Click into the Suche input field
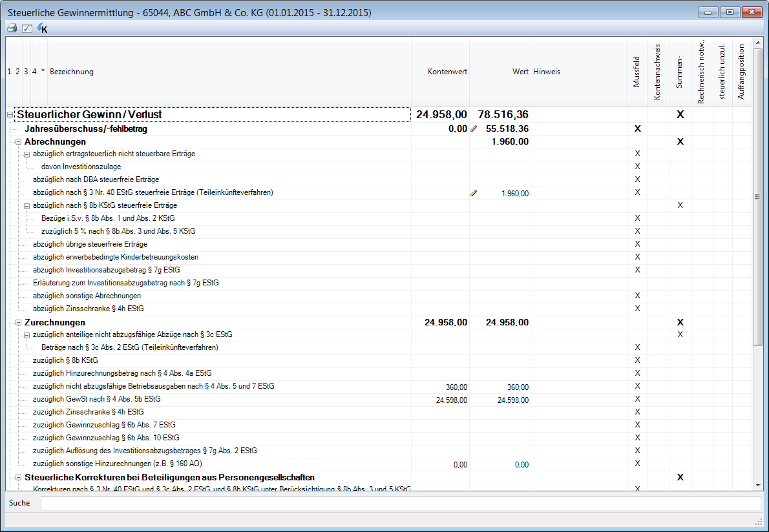 (401, 503)
